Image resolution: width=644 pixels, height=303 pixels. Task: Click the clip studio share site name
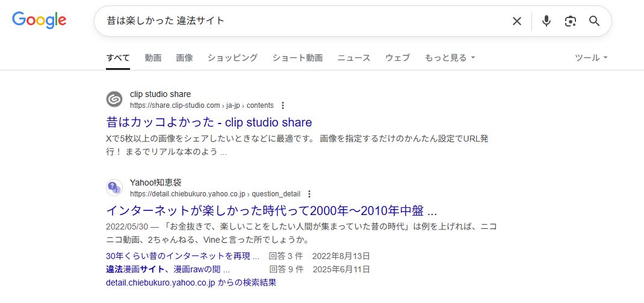tap(161, 94)
